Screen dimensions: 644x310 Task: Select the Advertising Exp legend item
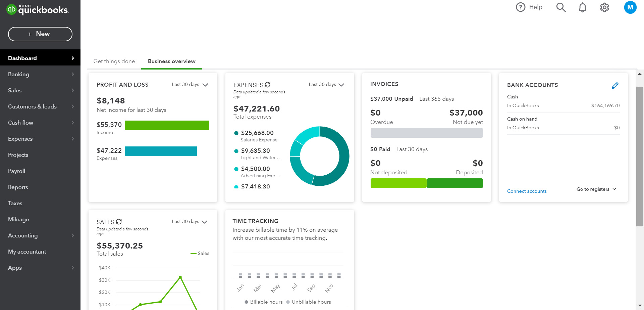click(257, 172)
